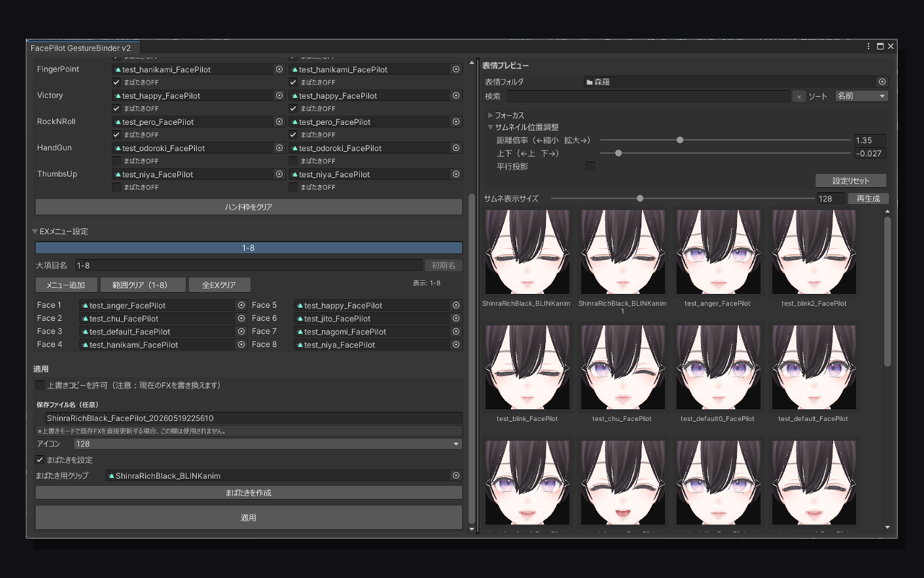Open object picker for Face 6 slot
Screen dimensions: 924x578
point(456,319)
